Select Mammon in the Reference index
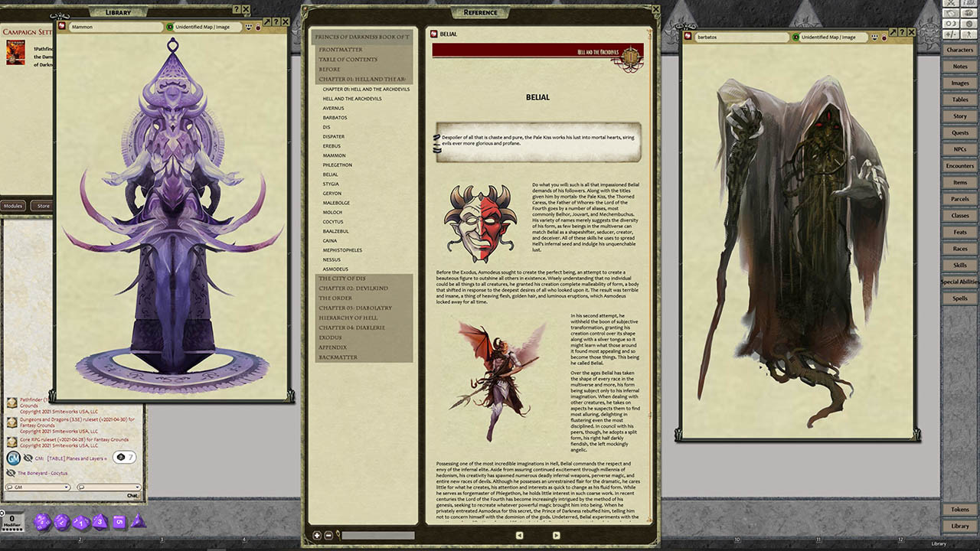This screenshot has width=980, height=551. 334,155
